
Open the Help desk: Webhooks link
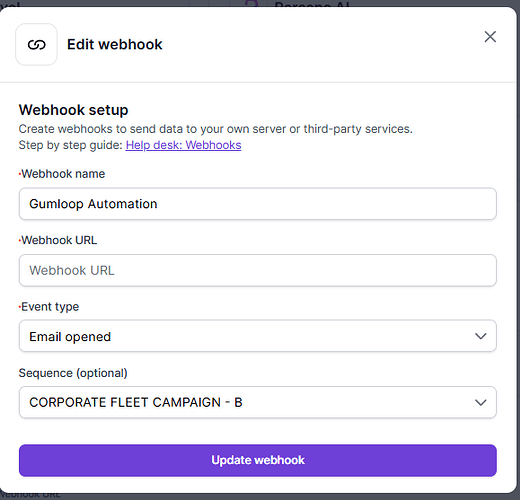(183, 145)
